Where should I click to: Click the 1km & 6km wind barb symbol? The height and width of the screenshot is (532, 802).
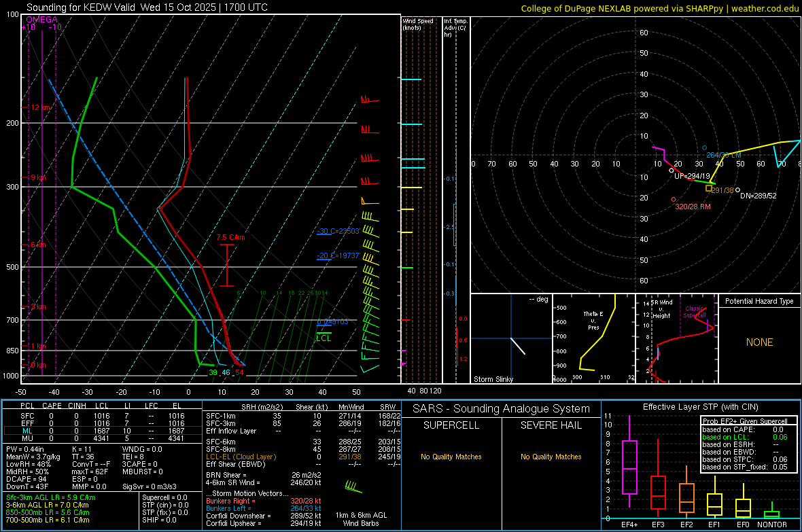point(353,487)
